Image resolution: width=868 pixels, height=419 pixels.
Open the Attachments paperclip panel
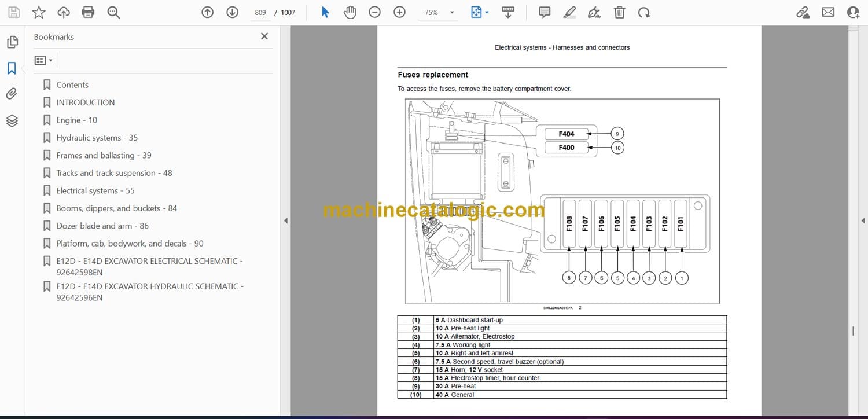pyautogui.click(x=12, y=94)
